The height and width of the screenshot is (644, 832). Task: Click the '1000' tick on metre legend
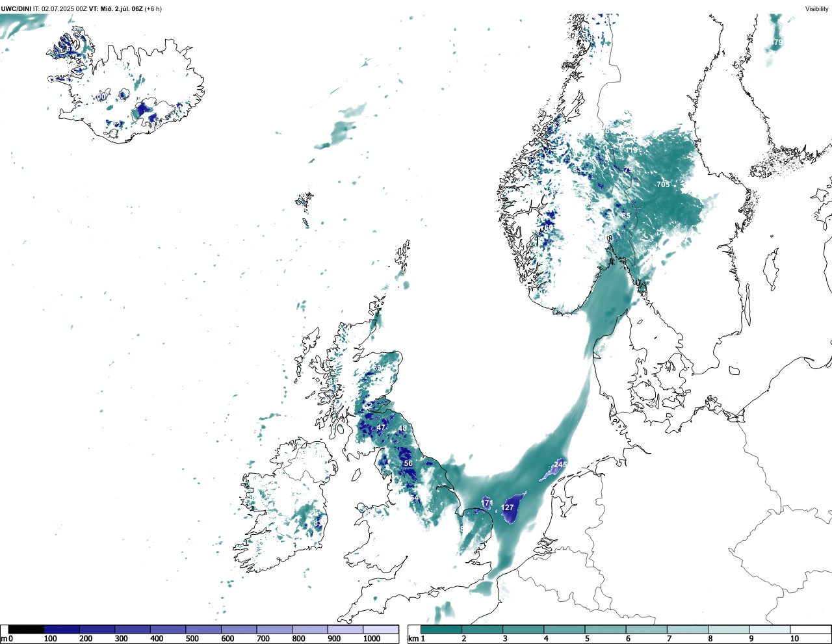[x=372, y=639]
